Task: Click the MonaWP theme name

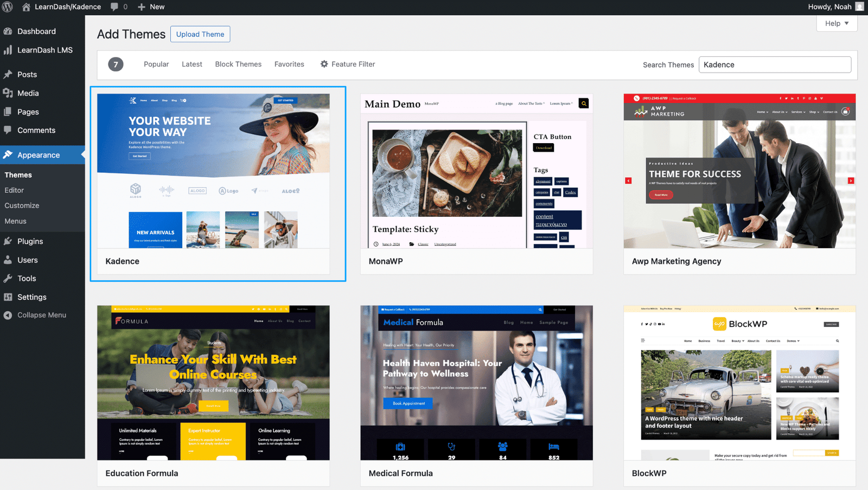Action: tap(386, 261)
